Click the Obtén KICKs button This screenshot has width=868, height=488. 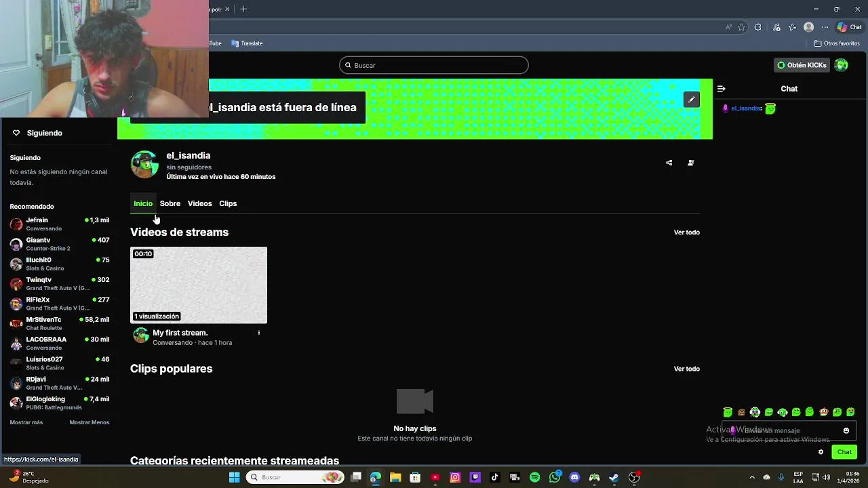click(x=802, y=65)
